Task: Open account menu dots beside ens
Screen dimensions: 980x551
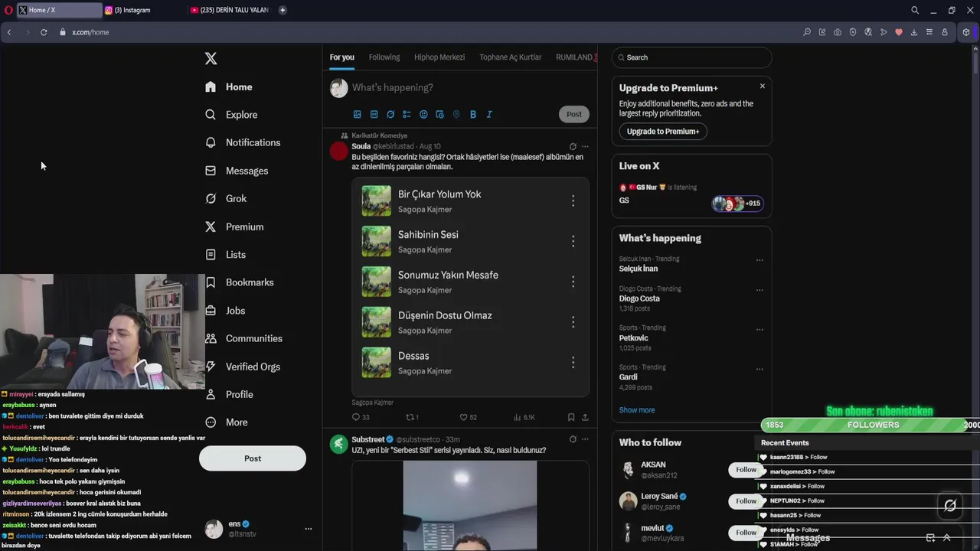Action: coord(309,529)
